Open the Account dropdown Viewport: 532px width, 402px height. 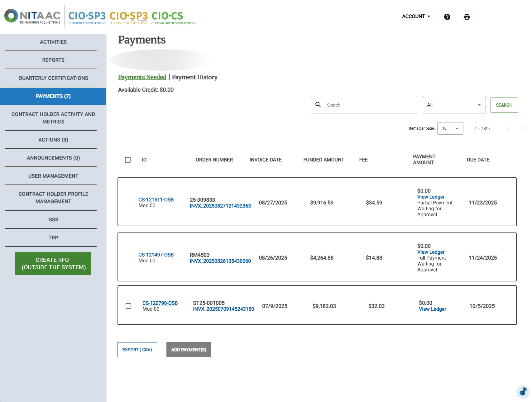(x=416, y=16)
